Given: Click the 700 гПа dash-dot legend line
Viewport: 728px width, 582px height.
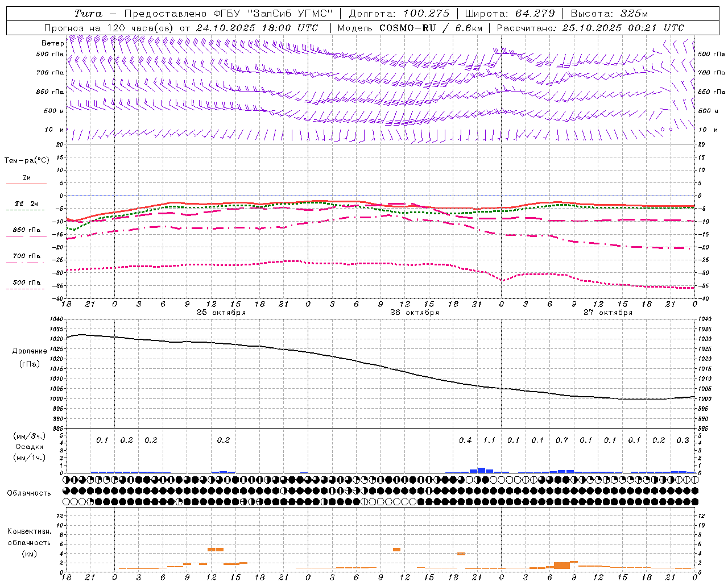Looking at the screenshot, I should 25,263.
